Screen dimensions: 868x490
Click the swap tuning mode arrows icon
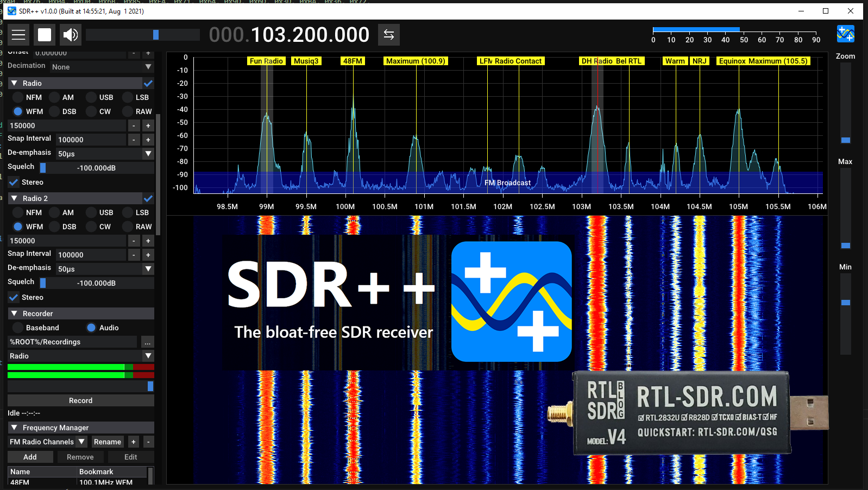click(x=389, y=35)
